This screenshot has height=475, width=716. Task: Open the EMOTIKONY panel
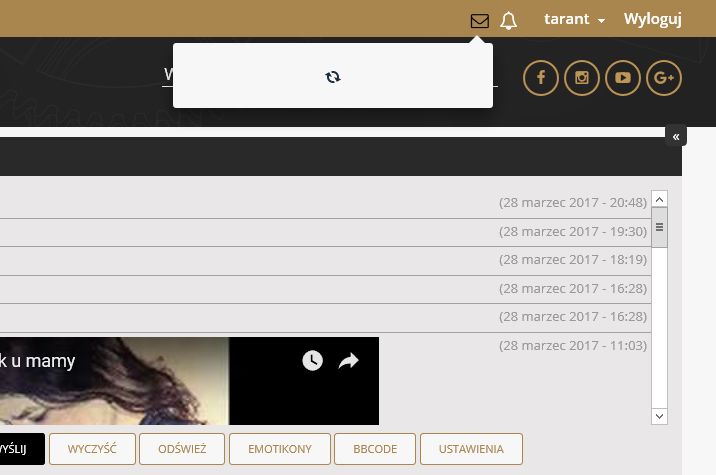pyautogui.click(x=280, y=449)
